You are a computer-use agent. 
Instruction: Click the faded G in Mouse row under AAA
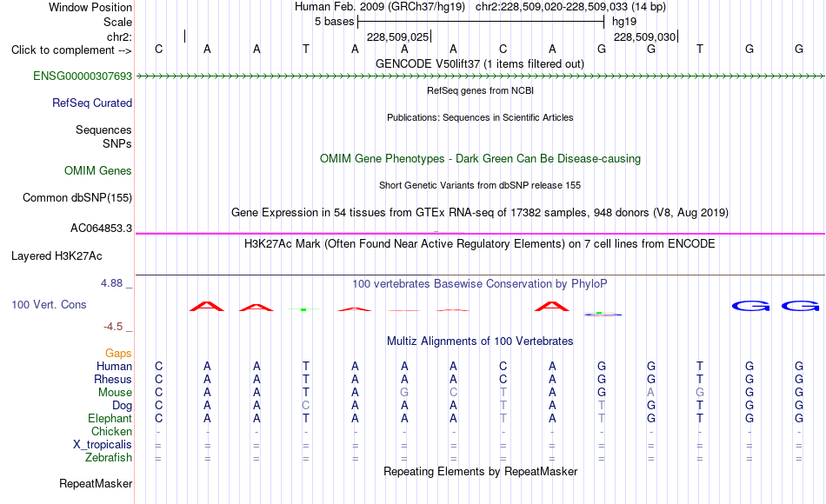[x=404, y=393]
